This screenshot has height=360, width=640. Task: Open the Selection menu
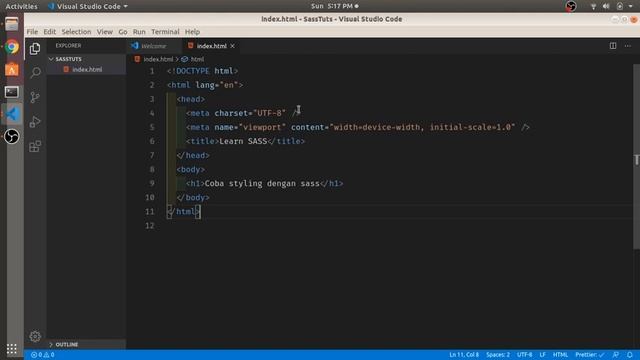(76, 32)
